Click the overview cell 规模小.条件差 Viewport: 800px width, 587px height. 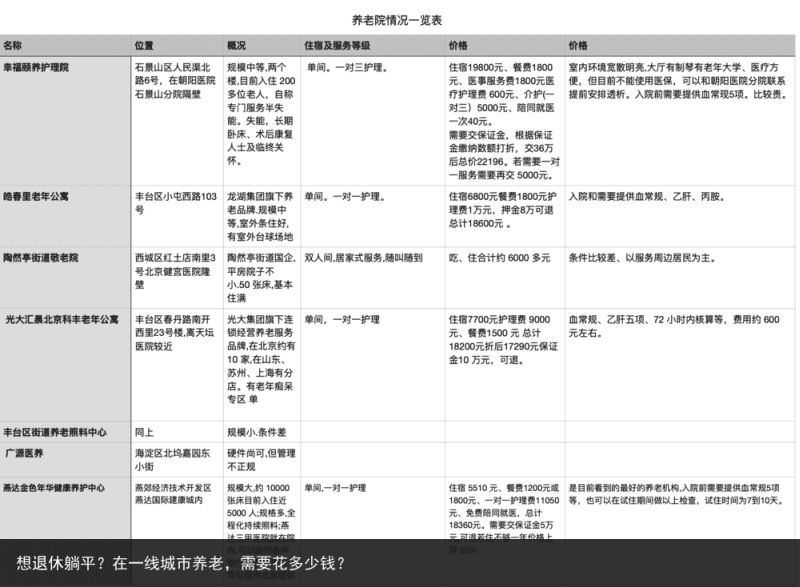point(257,432)
